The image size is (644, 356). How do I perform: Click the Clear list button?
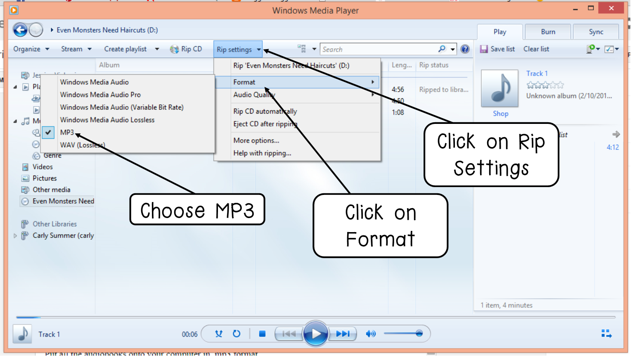pos(536,49)
